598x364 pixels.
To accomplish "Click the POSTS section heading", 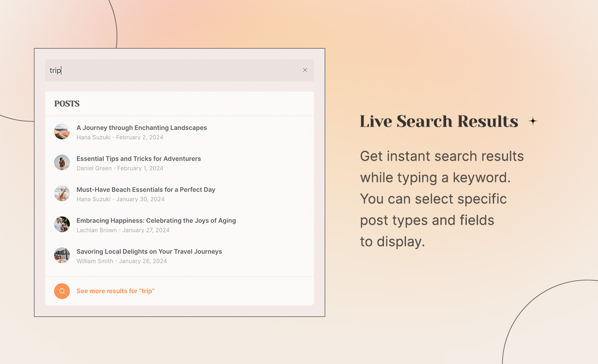I will click(67, 104).
